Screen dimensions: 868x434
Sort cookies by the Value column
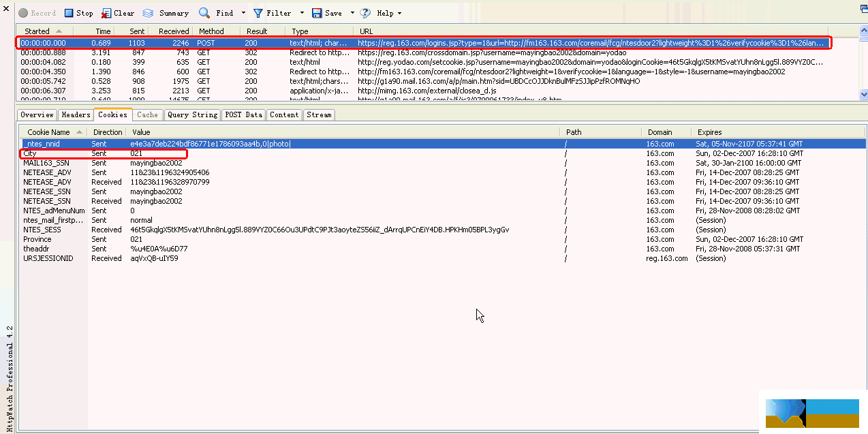[344, 132]
